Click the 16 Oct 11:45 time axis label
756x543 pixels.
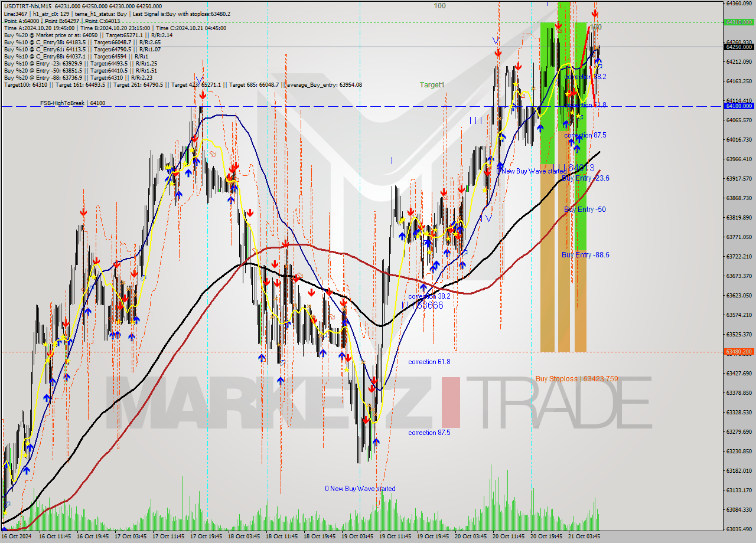(x=55, y=537)
